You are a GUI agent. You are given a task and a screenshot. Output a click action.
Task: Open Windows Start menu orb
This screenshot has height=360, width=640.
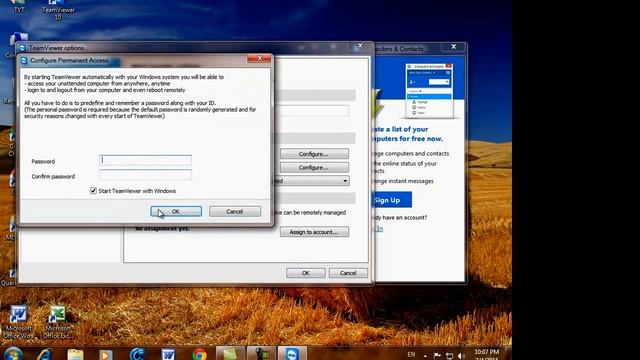(x=12, y=354)
